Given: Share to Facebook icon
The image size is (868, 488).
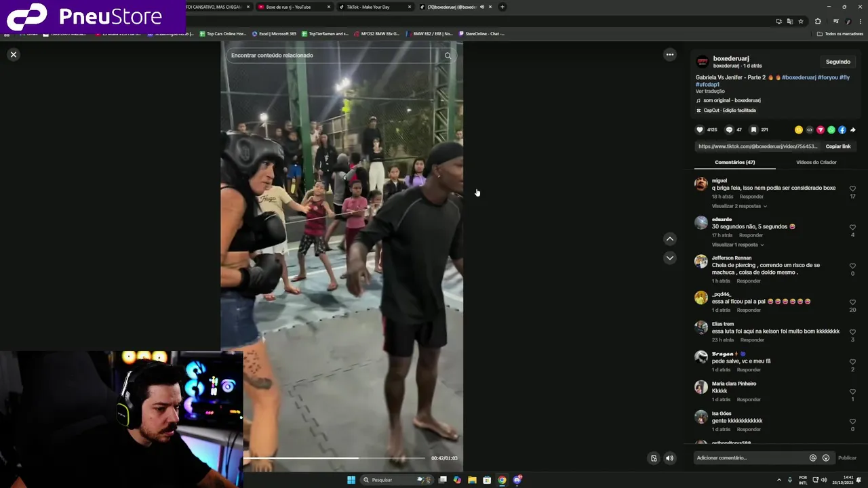Looking at the screenshot, I should pos(842,129).
